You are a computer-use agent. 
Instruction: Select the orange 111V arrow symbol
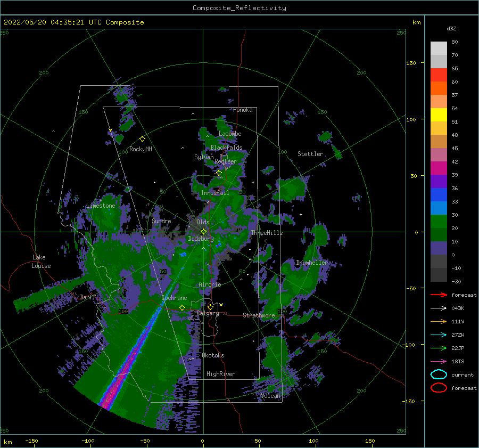[439, 321]
